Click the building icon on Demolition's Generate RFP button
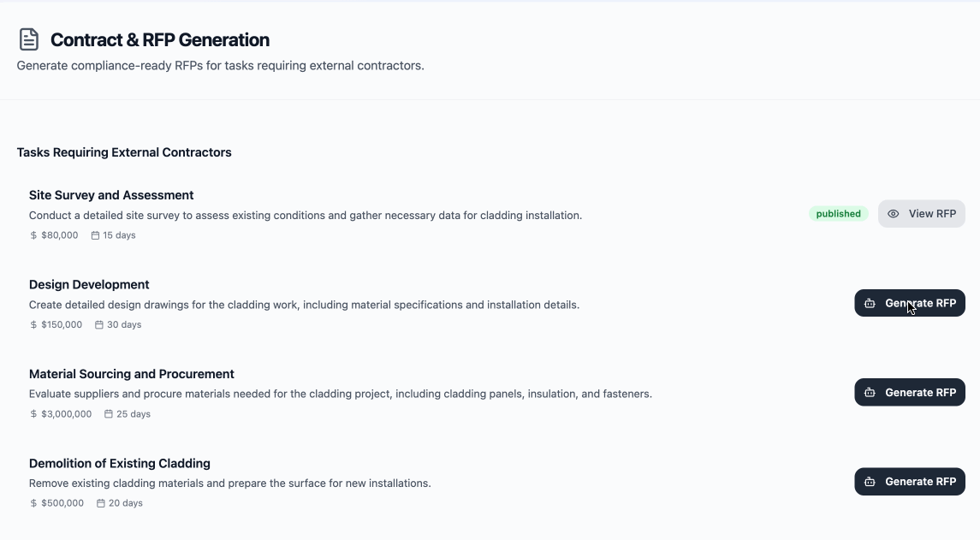 (870, 481)
